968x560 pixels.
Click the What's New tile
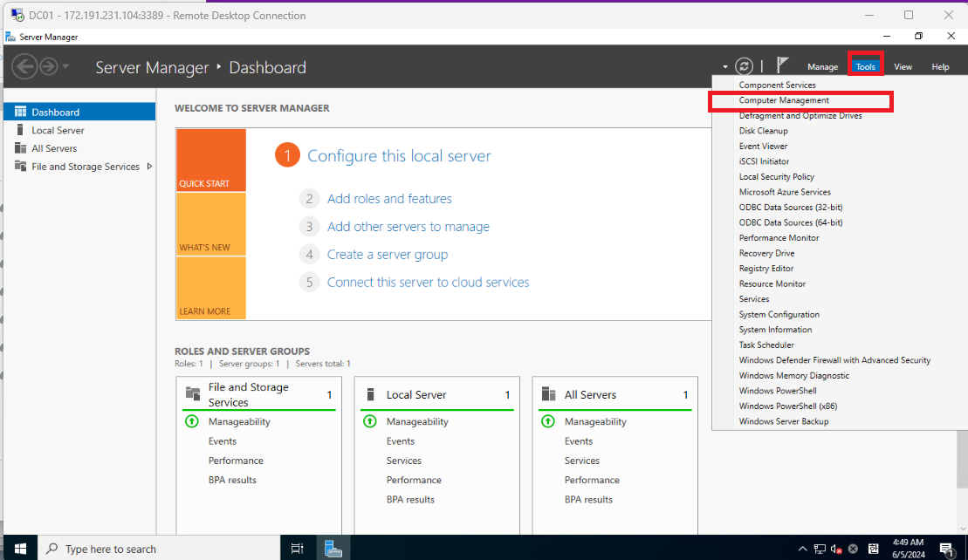pyautogui.click(x=211, y=224)
